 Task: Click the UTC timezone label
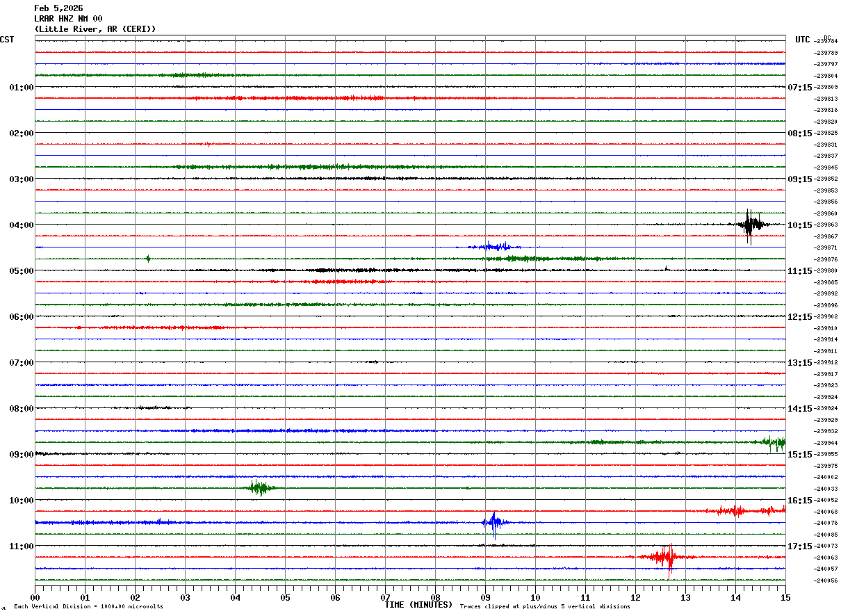803,40
